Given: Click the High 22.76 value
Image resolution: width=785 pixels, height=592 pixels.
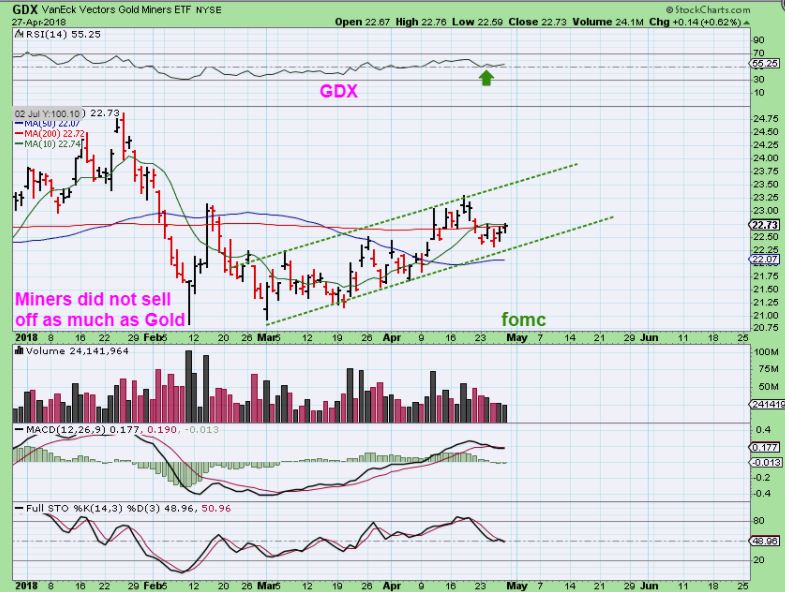Looking at the screenshot, I should point(421,22).
